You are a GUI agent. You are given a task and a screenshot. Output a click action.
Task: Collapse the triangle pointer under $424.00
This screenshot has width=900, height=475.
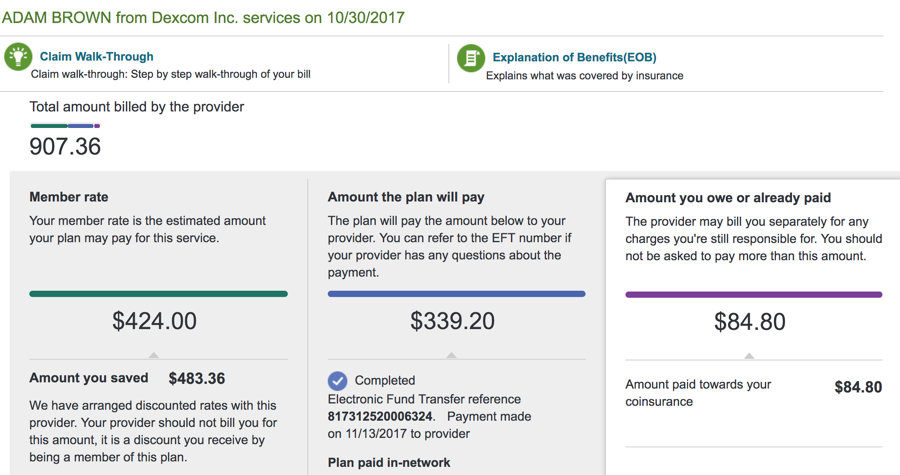pyautogui.click(x=154, y=356)
